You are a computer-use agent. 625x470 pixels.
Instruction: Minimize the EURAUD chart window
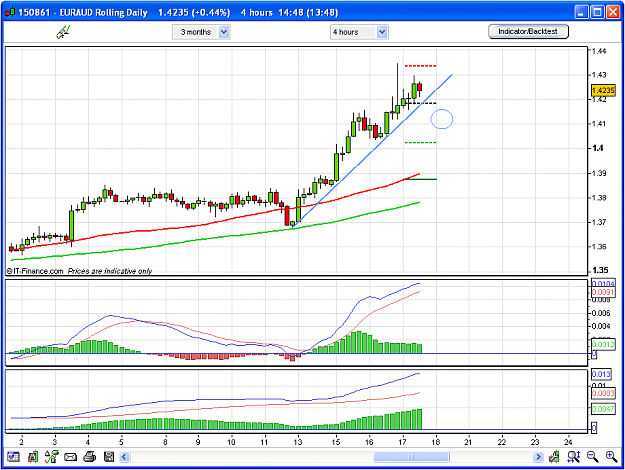pyautogui.click(x=582, y=12)
